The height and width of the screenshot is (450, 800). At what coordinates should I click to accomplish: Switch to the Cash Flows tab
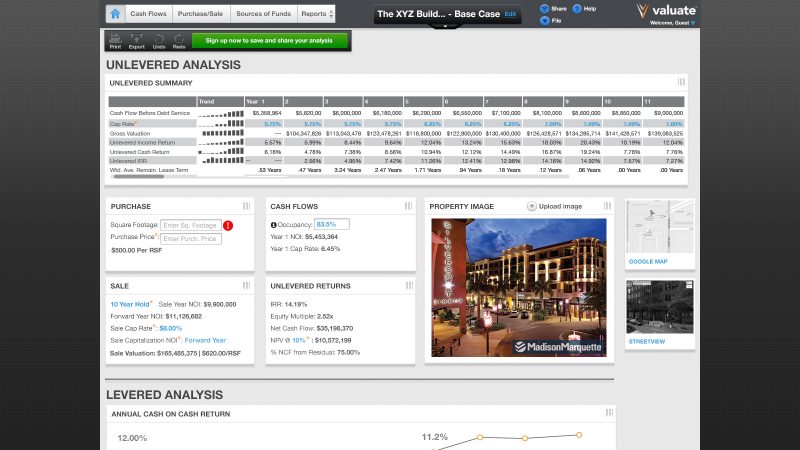click(x=149, y=14)
